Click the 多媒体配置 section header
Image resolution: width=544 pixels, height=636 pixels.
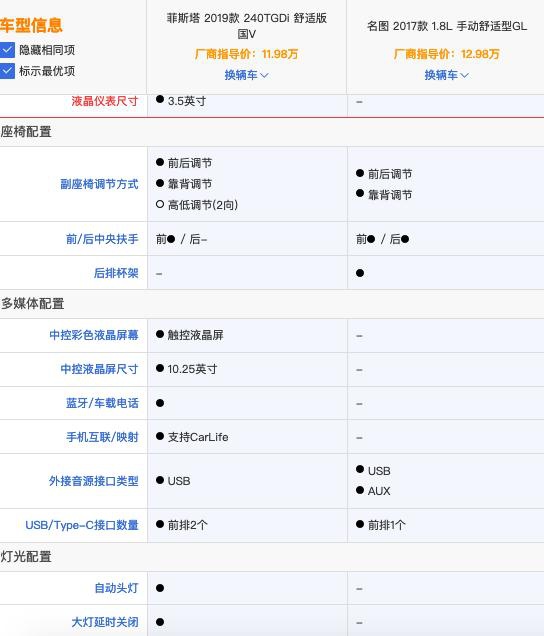(32, 304)
